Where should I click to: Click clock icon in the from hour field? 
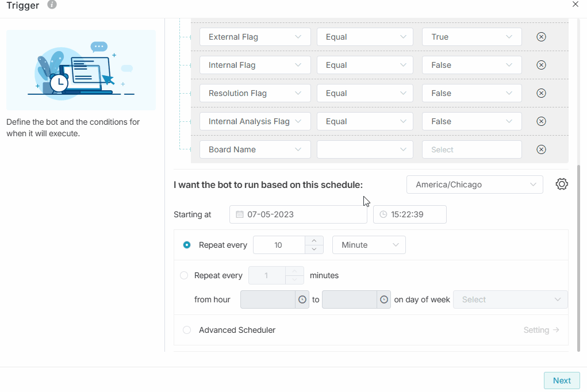coord(302,299)
